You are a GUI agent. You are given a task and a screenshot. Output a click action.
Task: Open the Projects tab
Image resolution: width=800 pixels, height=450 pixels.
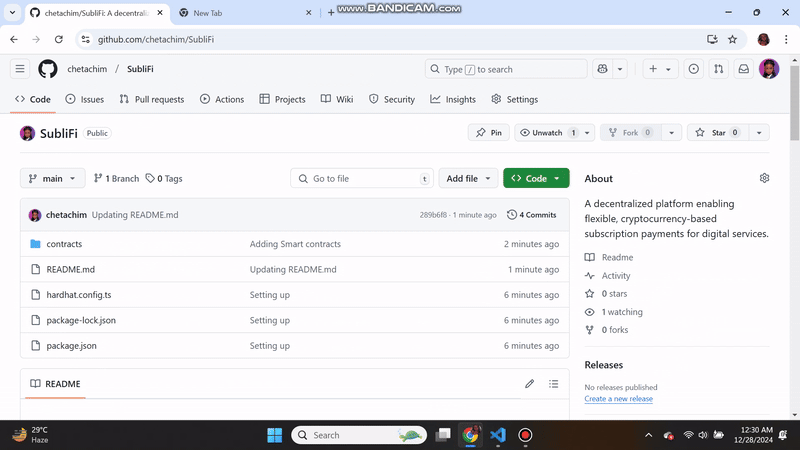282,99
